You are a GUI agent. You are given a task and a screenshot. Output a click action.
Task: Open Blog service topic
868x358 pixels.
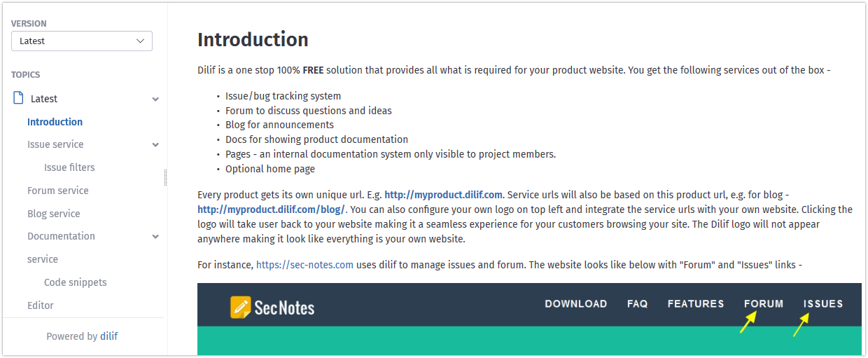[54, 214]
